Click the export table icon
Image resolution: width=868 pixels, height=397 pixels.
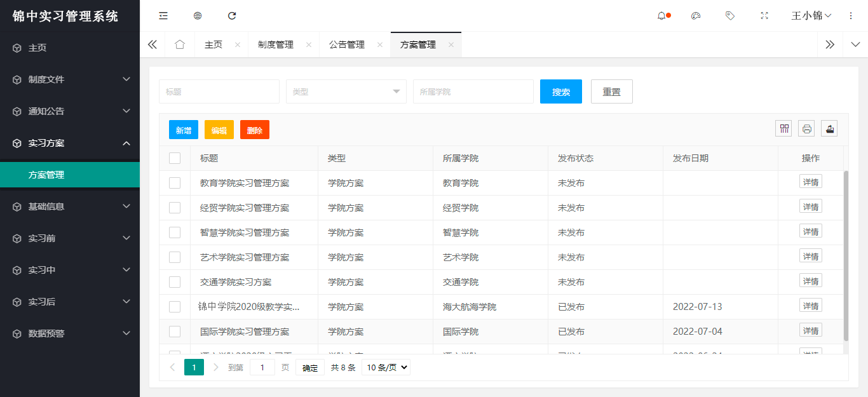point(829,129)
